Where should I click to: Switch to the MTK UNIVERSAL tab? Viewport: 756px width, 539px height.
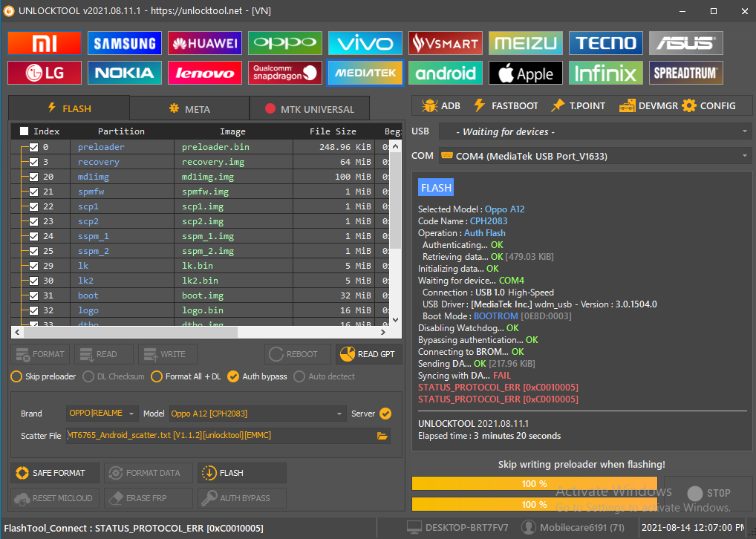[x=310, y=109]
